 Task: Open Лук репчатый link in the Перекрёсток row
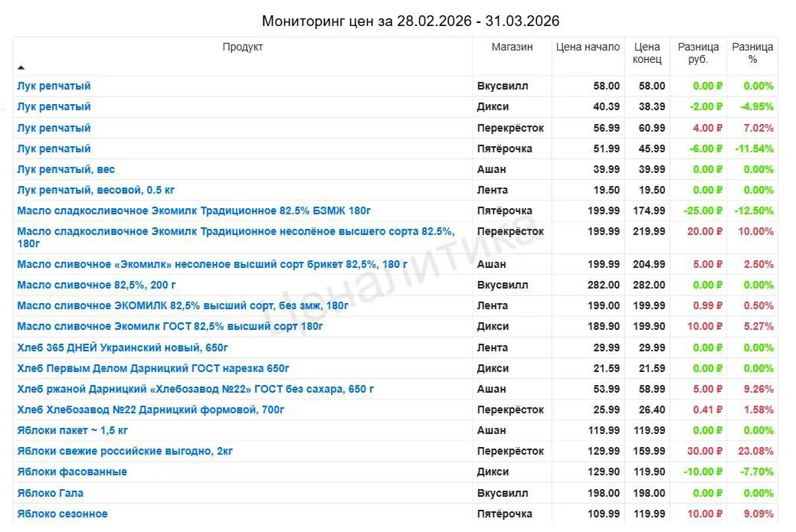click(54, 129)
